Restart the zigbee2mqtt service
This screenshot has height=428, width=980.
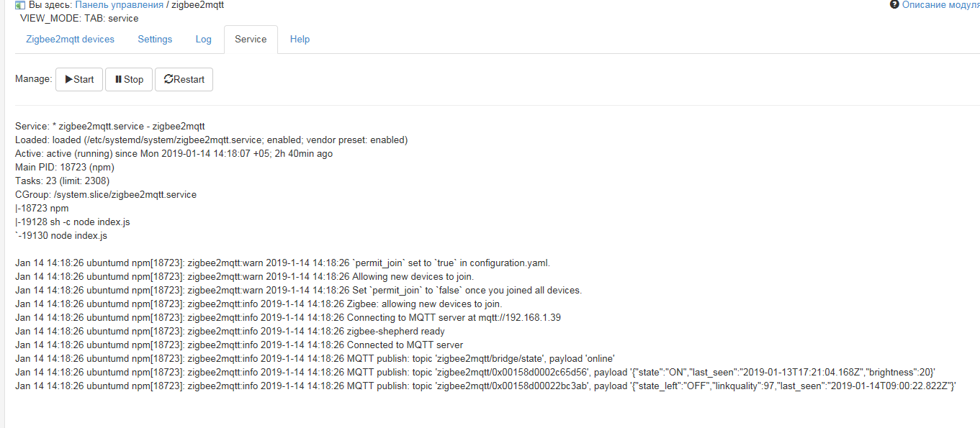point(184,79)
